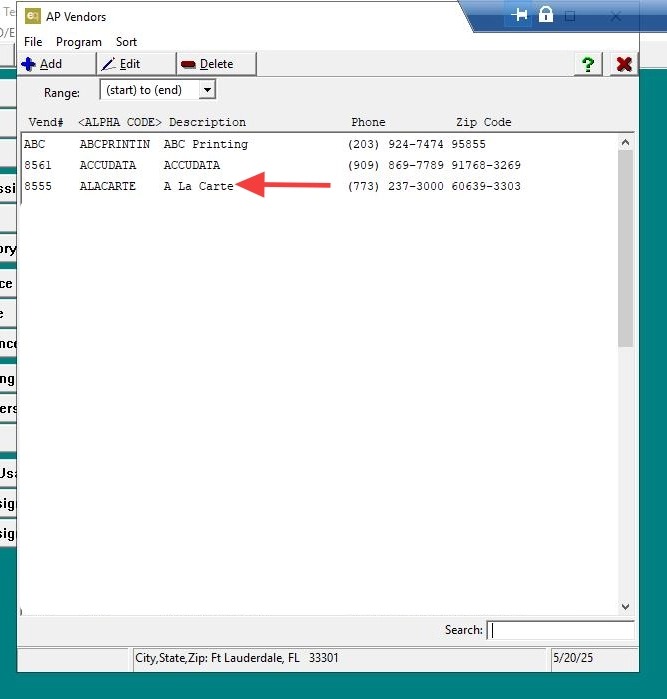The height and width of the screenshot is (699, 667).
Task: Click alpha code ALACARTE
Action: pos(107,186)
